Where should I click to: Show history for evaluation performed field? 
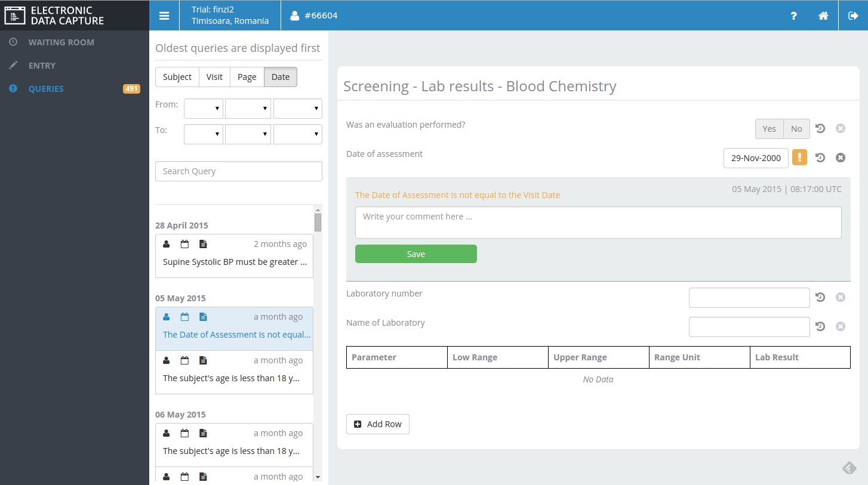820,128
